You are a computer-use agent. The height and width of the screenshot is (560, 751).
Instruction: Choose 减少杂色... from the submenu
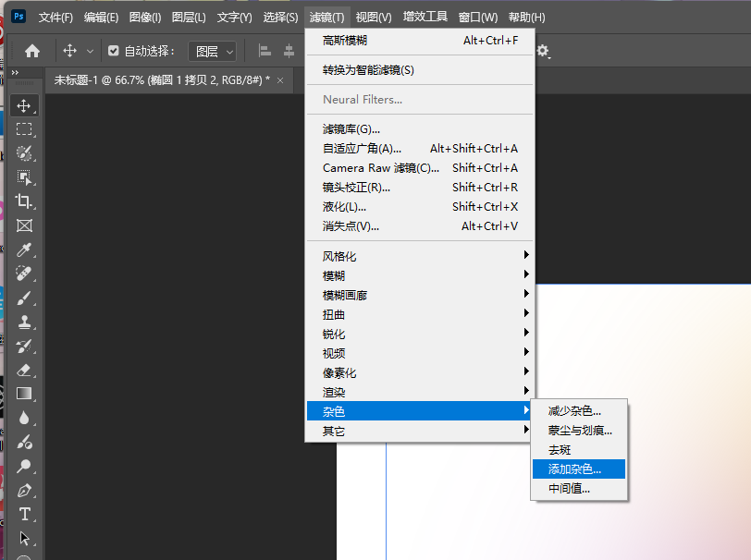pos(579,410)
